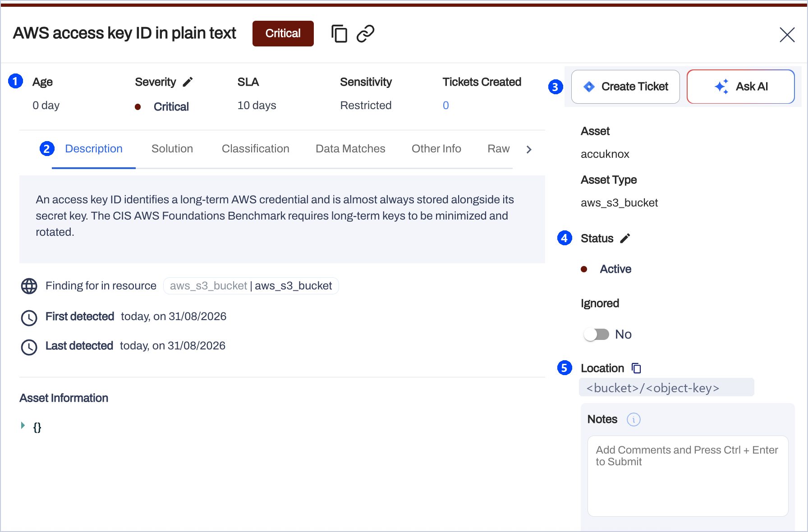
Task: Click the First detected date 31/08/2026
Action: 197,316
